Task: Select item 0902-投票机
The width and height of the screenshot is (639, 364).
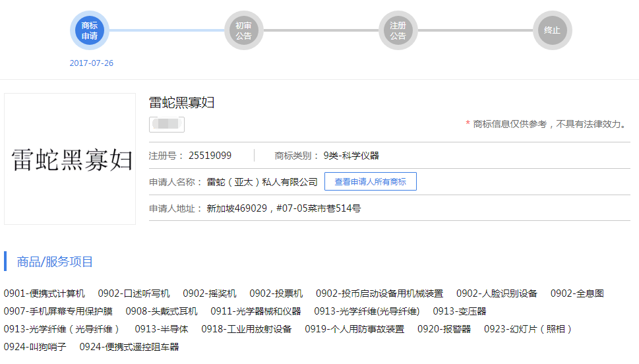Action: click(x=276, y=293)
